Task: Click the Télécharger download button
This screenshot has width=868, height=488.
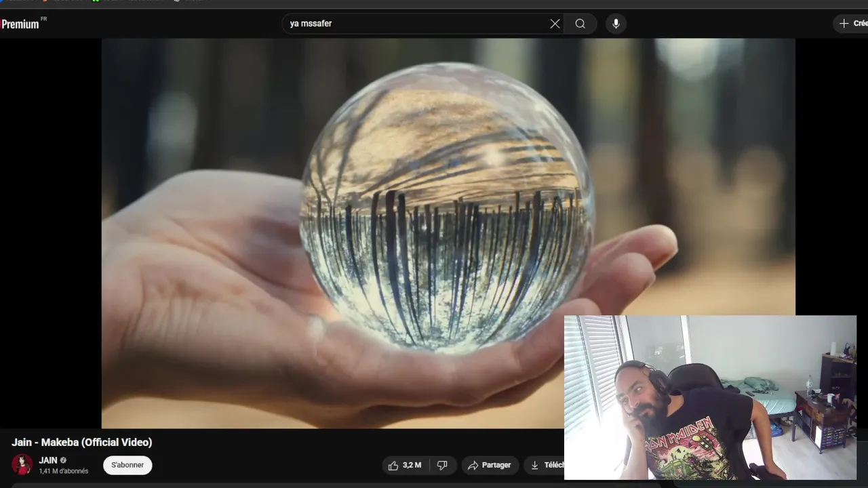Action: point(545,465)
